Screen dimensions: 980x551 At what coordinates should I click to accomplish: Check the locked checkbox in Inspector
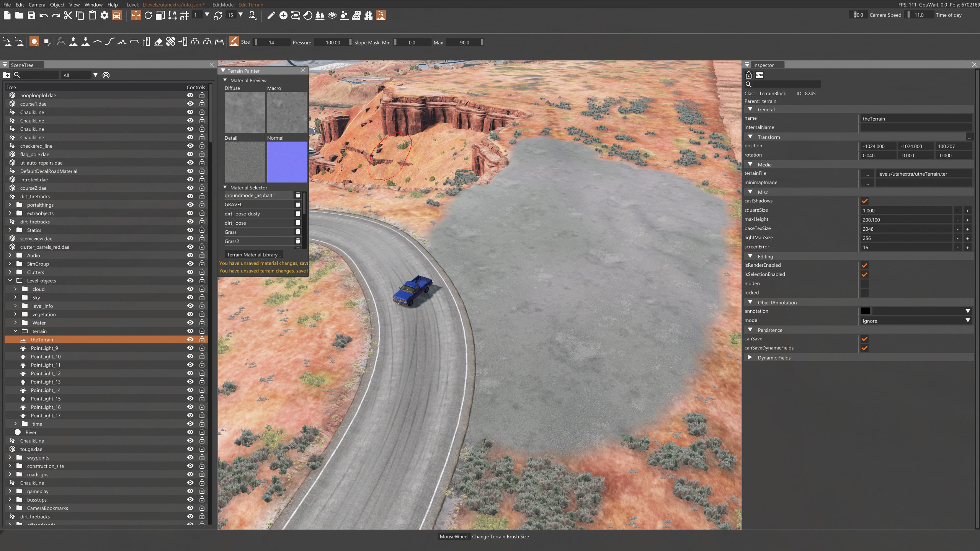(864, 293)
